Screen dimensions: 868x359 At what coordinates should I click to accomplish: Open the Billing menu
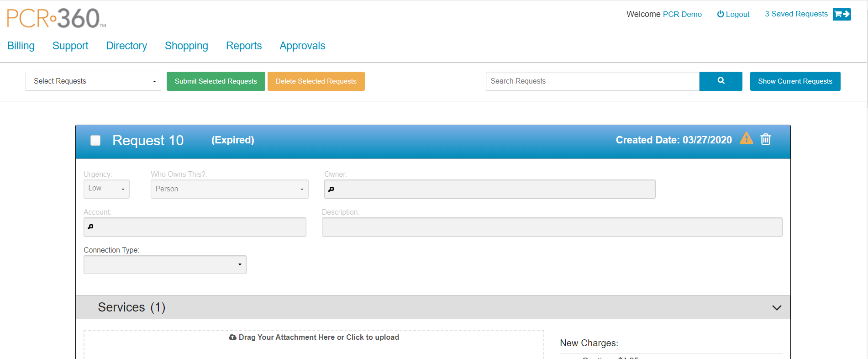(x=21, y=46)
